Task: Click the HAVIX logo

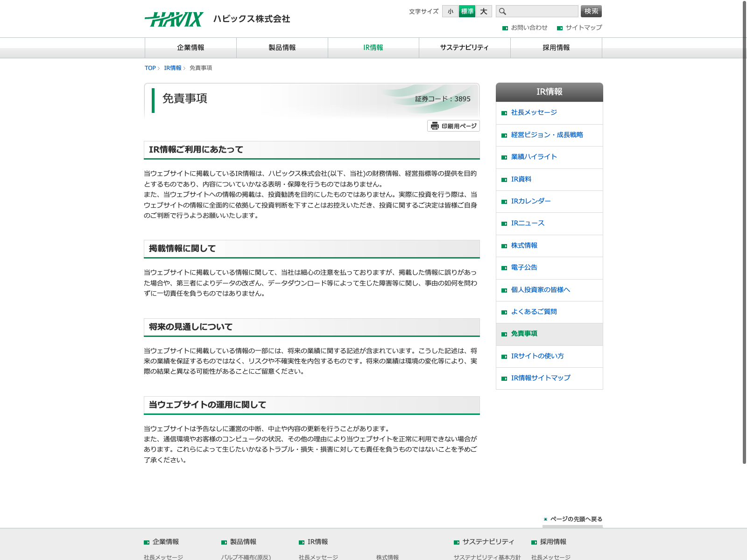Action: [174, 19]
